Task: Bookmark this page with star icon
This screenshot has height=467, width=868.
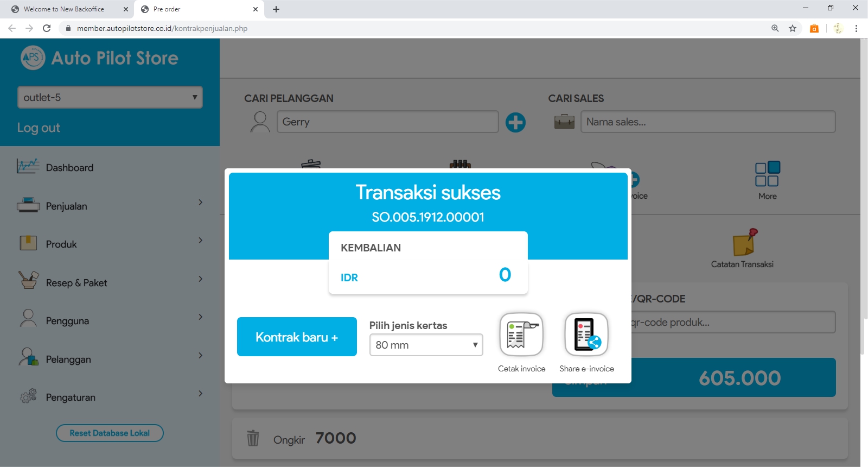Action: (793, 28)
